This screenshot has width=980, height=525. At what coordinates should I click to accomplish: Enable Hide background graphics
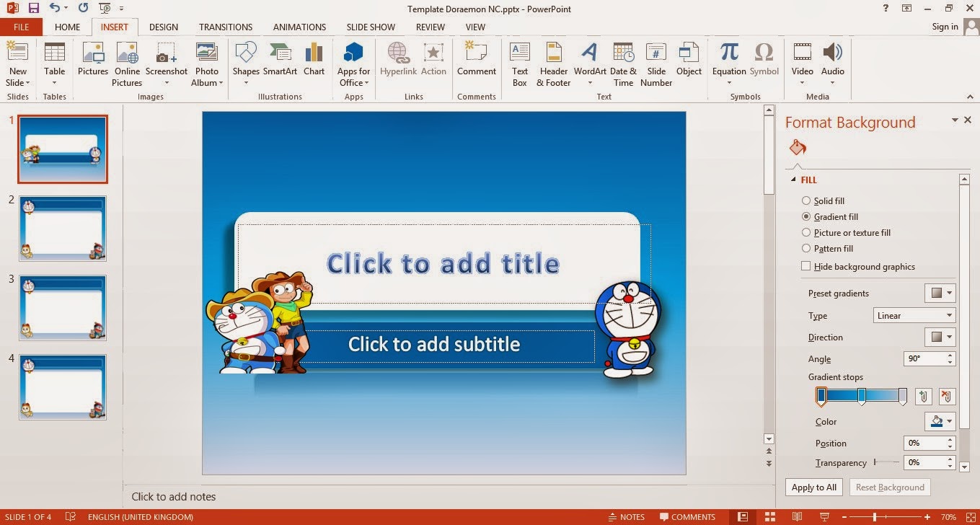pyautogui.click(x=805, y=266)
